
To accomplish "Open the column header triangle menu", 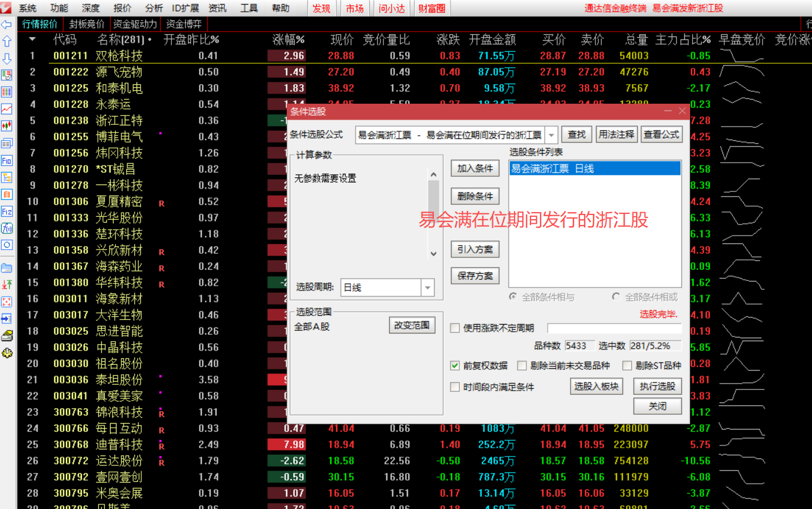I will click(32, 39).
